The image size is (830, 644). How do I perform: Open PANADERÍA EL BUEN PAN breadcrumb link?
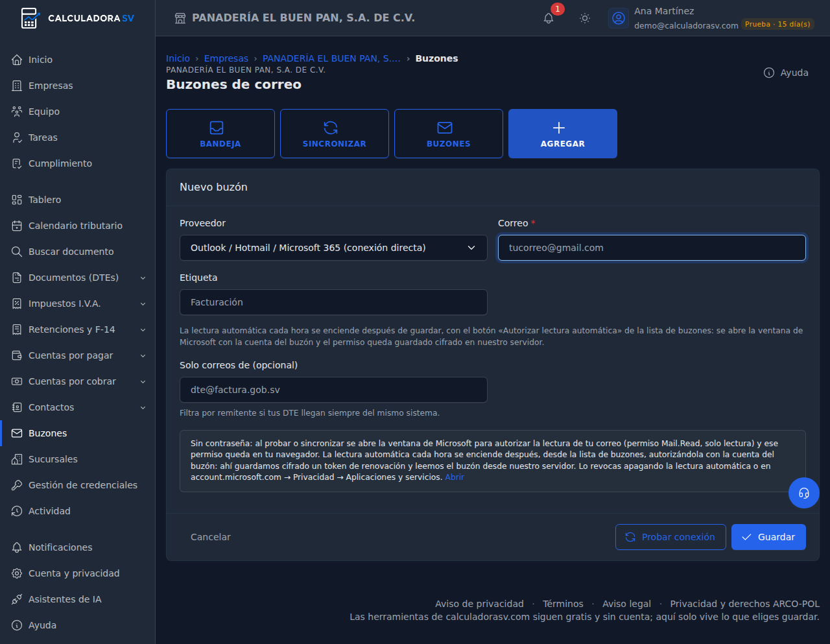pyautogui.click(x=331, y=58)
